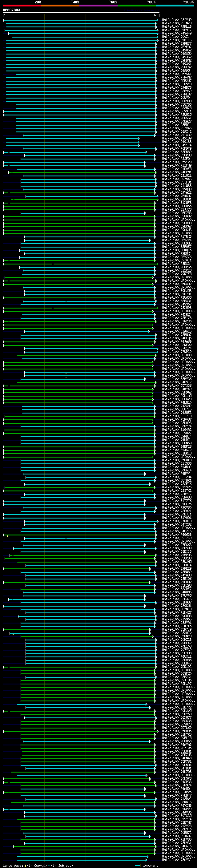Click hit label UniRef100_Q1IX32
197x868 pixels.
177,135
